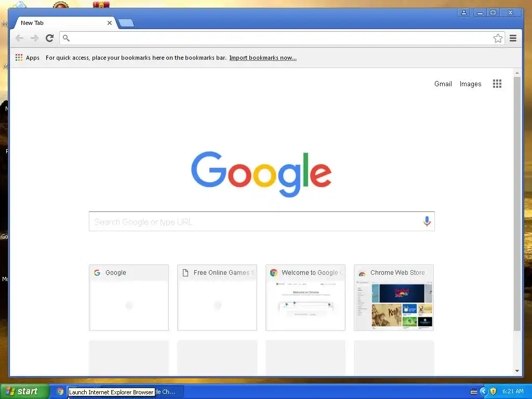Bookmark this page with the star icon
Image resolution: width=532 pixels, height=399 pixels.
click(x=498, y=38)
